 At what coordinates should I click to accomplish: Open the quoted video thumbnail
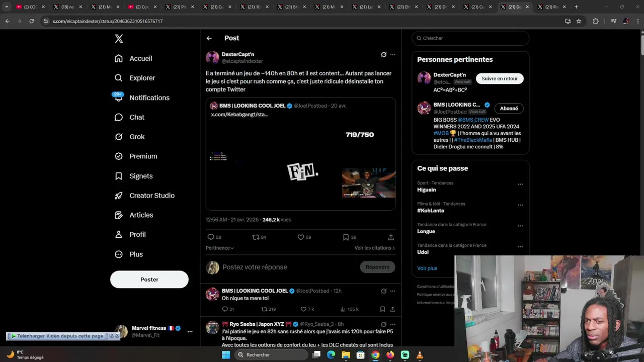[301, 165]
